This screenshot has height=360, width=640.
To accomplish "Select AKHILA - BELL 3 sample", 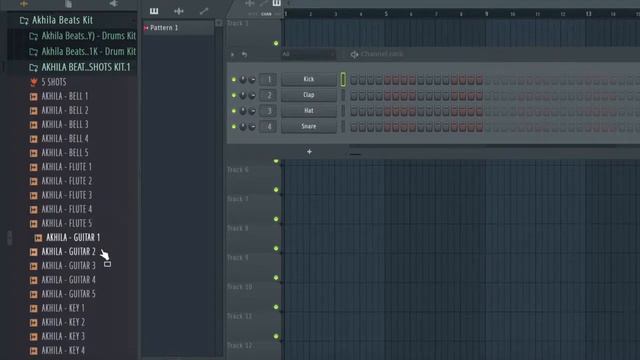I will pos(64,124).
